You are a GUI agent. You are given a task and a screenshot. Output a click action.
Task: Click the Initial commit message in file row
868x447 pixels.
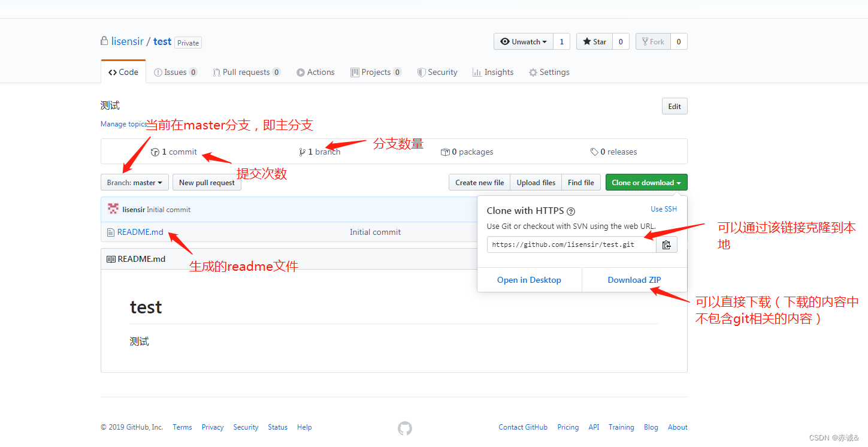tap(376, 232)
